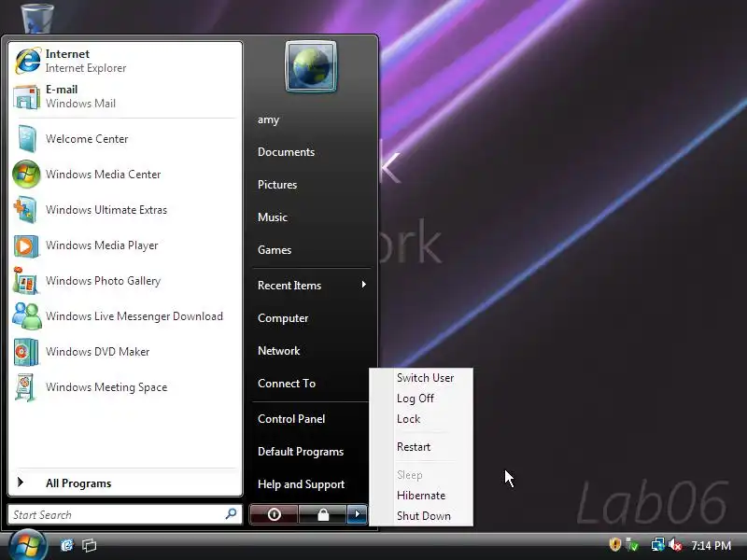Open Internet Explorer from Quick Launch
This screenshot has height=560, width=747.
66,545
